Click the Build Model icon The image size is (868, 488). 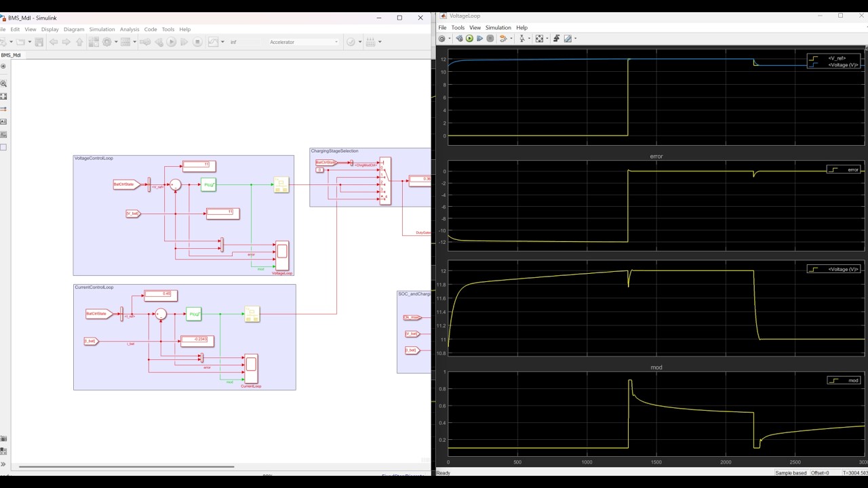[x=370, y=42]
